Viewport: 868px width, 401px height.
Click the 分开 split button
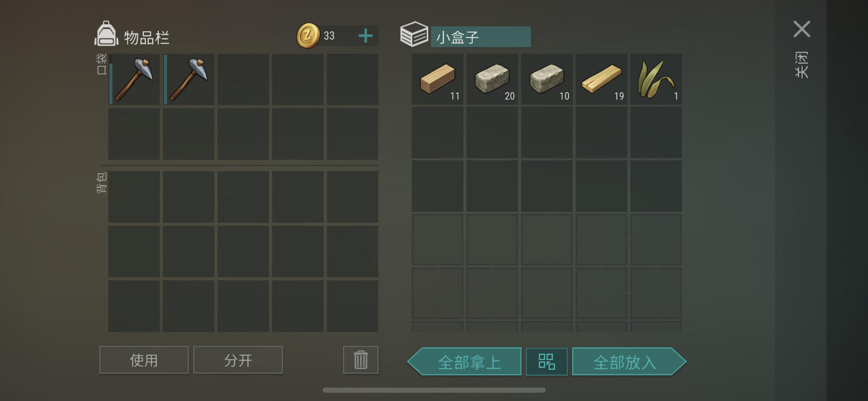[238, 360]
